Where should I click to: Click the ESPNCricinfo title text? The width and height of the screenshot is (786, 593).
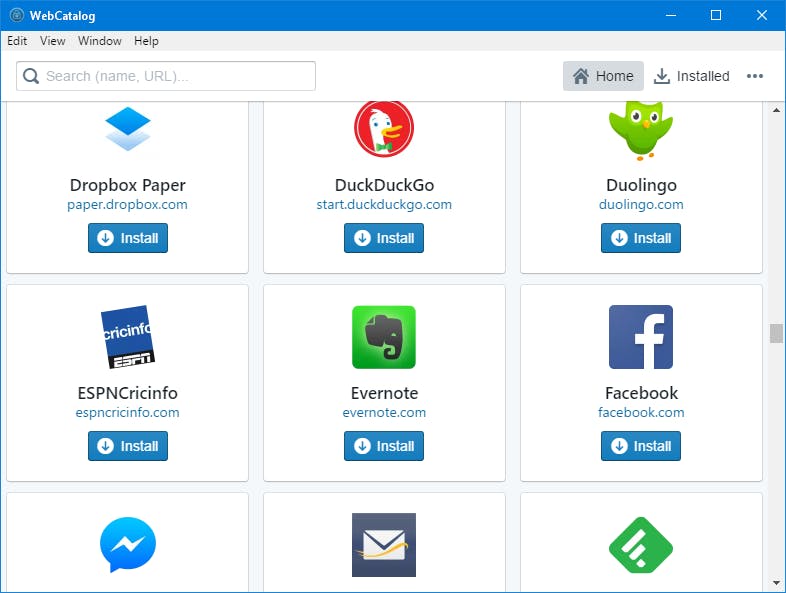point(127,393)
